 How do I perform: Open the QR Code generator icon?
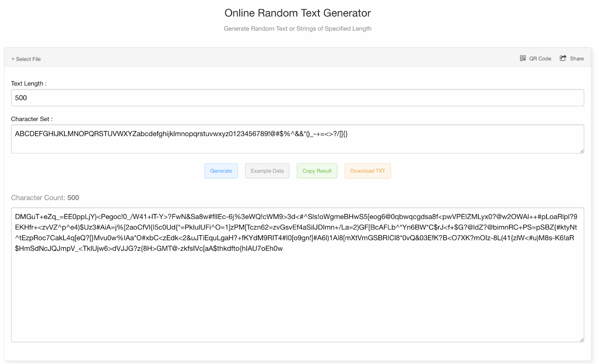[523, 58]
